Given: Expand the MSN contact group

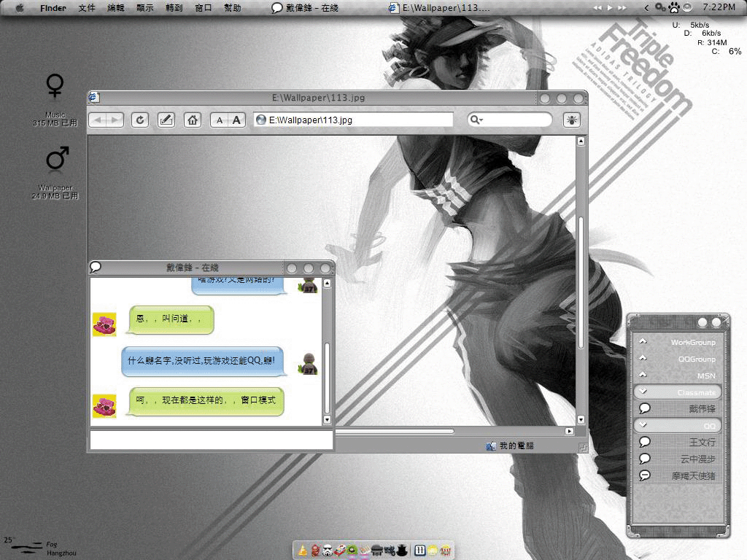Looking at the screenshot, I should pos(678,376).
